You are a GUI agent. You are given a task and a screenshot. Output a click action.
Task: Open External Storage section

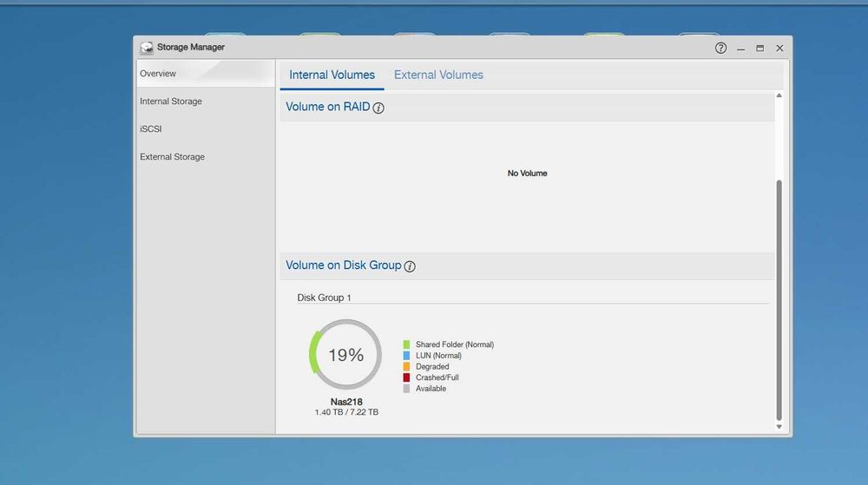tap(206, 156)
